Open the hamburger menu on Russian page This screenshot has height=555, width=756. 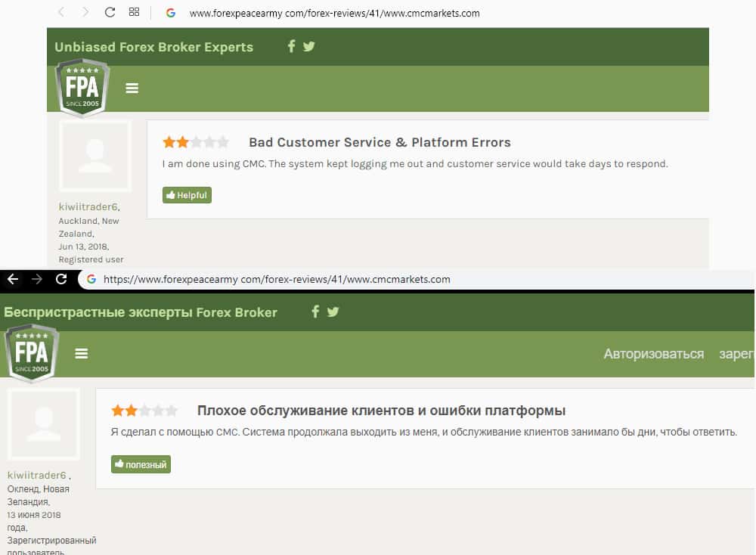[x=82, y=353]
